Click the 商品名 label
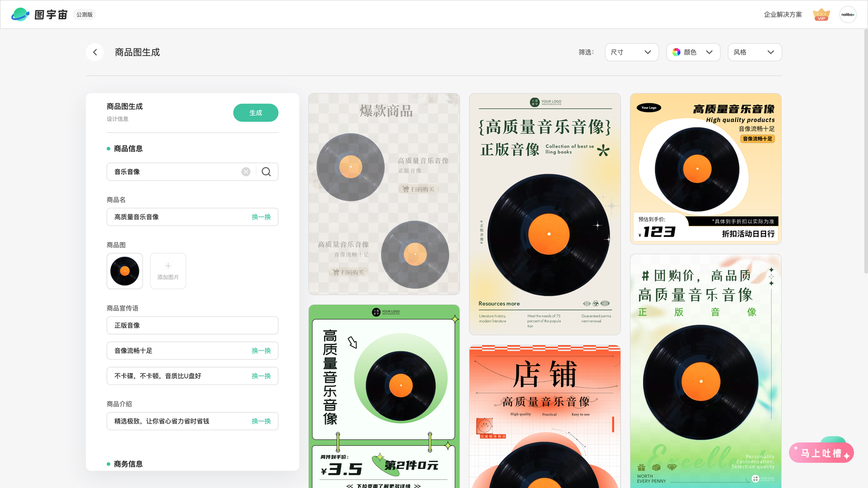This screenshot has width=868, height=488. (116, 199)
